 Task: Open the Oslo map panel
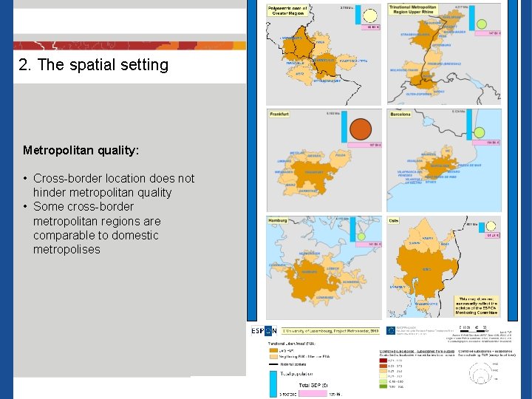[444, 267]
